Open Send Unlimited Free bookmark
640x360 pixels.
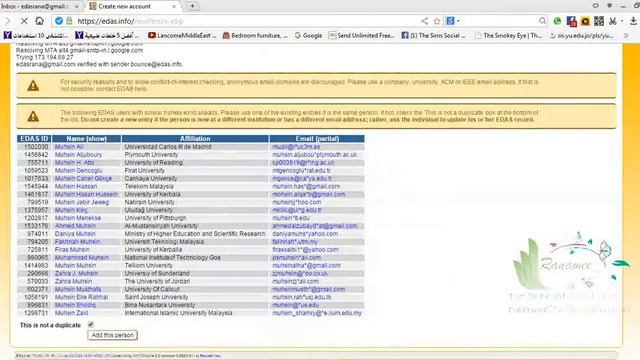click(362, 36)
